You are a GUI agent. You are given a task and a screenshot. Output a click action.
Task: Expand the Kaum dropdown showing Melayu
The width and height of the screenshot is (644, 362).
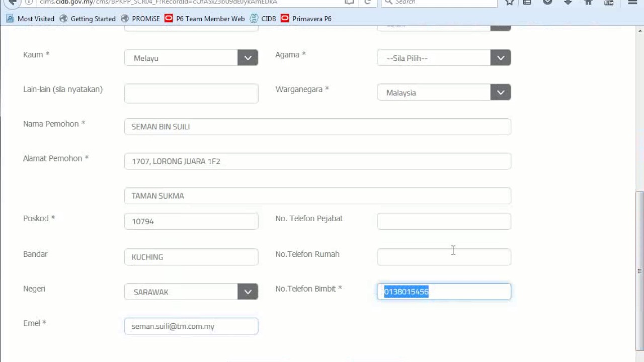coord(191,58)
